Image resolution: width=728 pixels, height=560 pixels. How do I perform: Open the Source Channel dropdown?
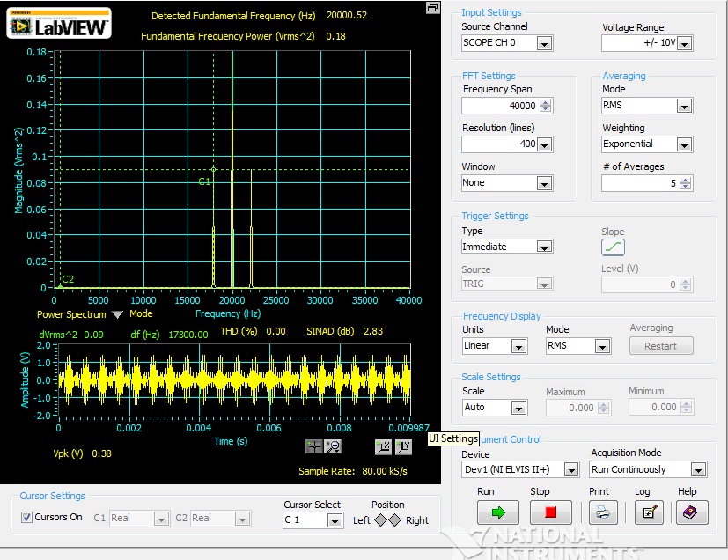tap(543, 43)
